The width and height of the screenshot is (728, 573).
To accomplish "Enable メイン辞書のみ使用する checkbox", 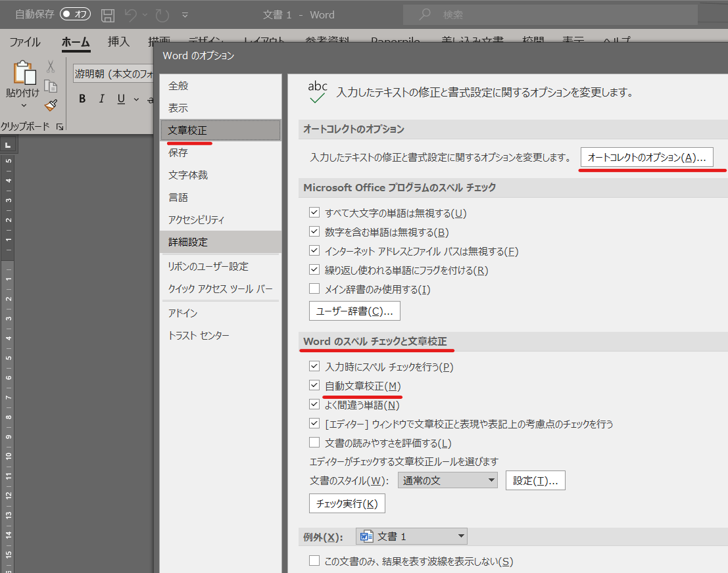I will coord(314,288).
